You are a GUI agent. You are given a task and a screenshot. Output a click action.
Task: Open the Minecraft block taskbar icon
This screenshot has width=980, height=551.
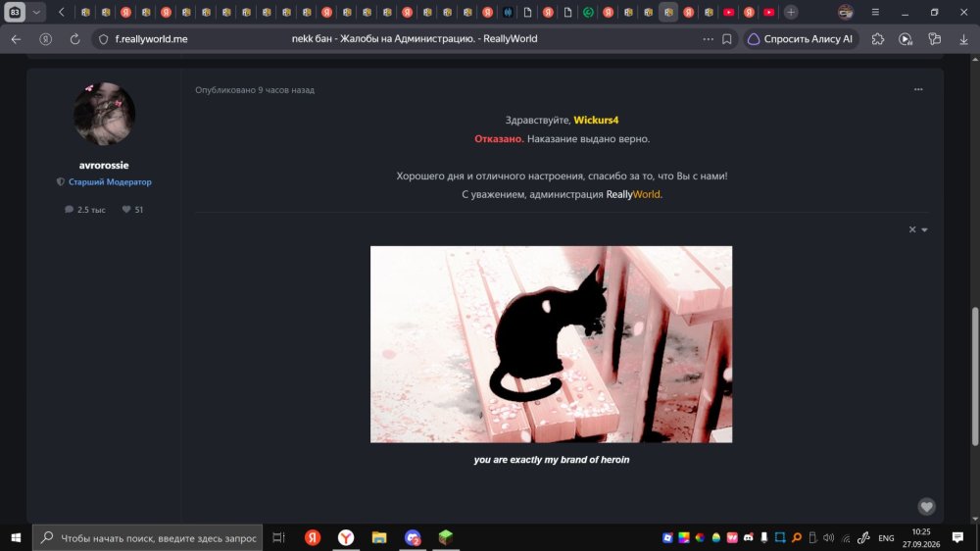tap(446, 538)
